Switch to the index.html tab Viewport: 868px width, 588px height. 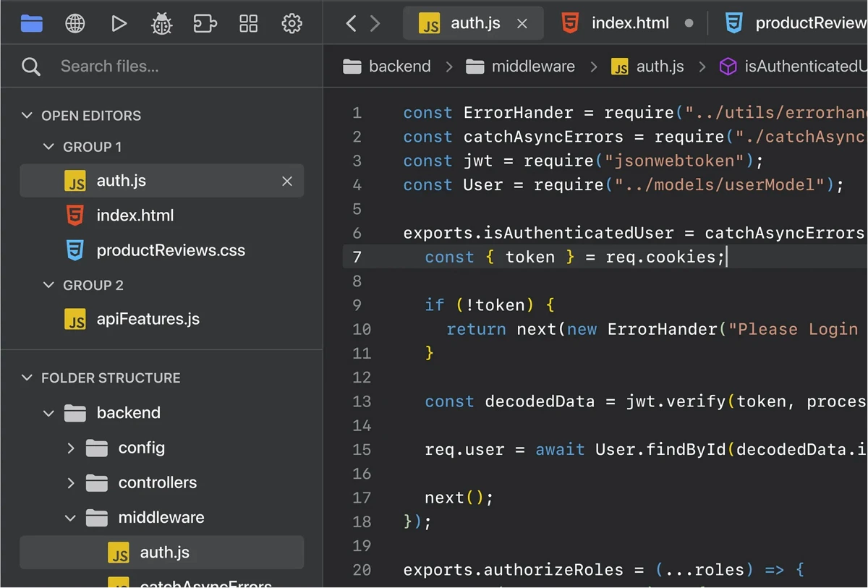click(x=629, y=22)
